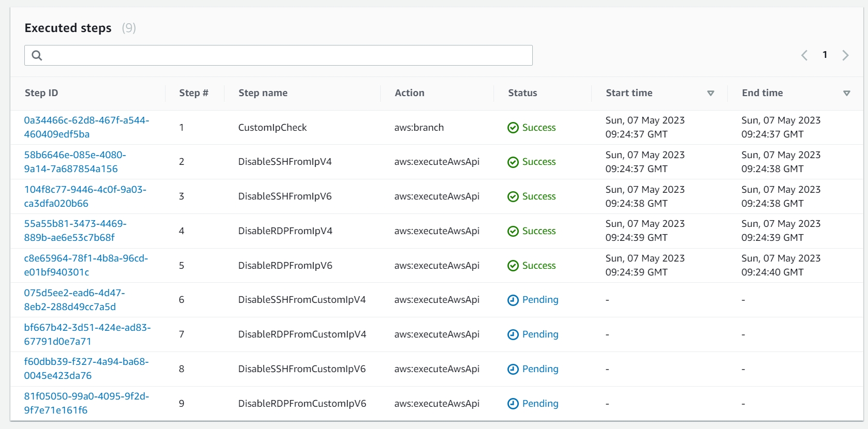Sort by Start time arrow
The image size is (868, 429).
click(x=710, y=94)
